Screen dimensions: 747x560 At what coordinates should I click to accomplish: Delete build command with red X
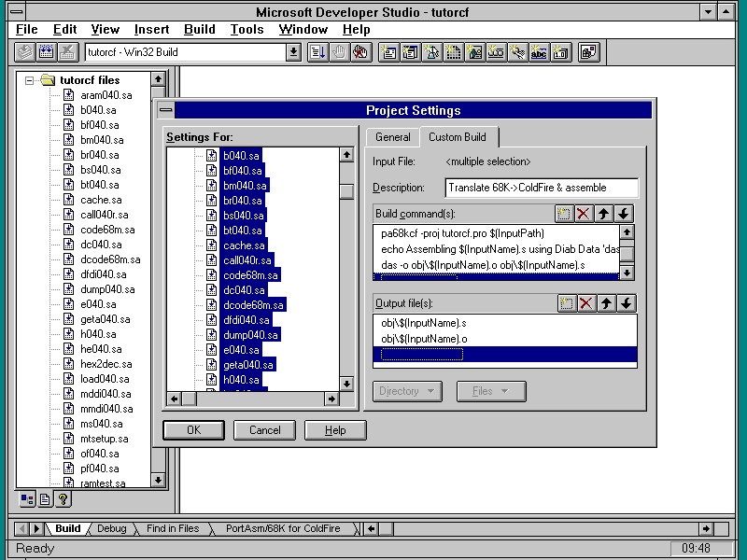click(x=585, y=214)
